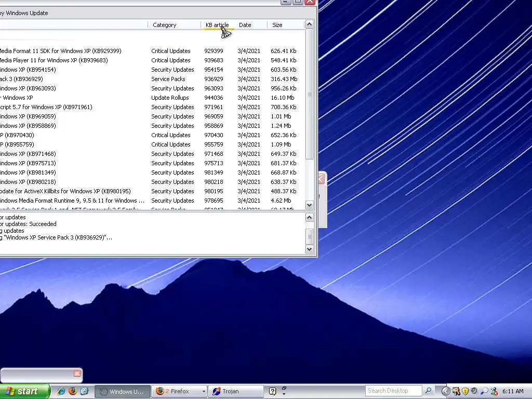Click the magnifying glass tray icon

484,391
